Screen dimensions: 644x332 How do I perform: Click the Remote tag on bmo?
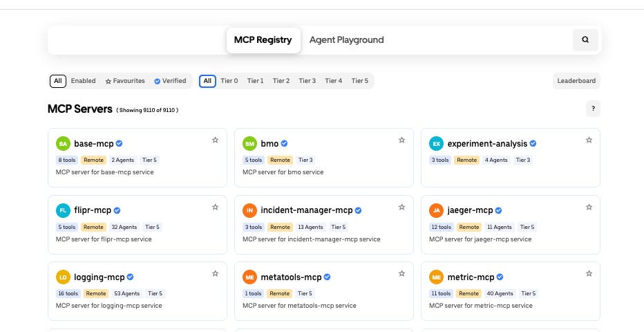pyautogui.click(x=280, y=160)
